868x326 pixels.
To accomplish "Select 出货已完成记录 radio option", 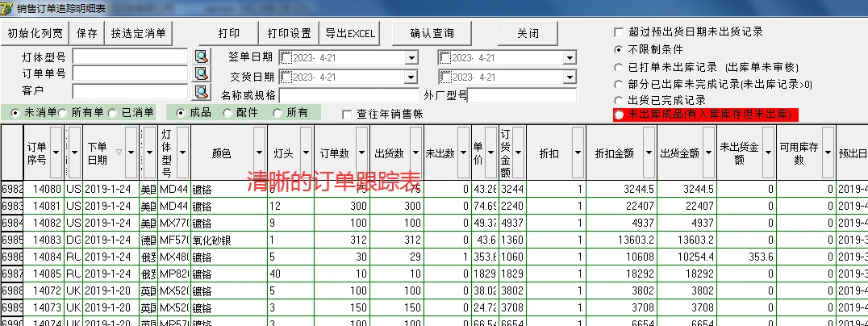I will tap(619, 101).
